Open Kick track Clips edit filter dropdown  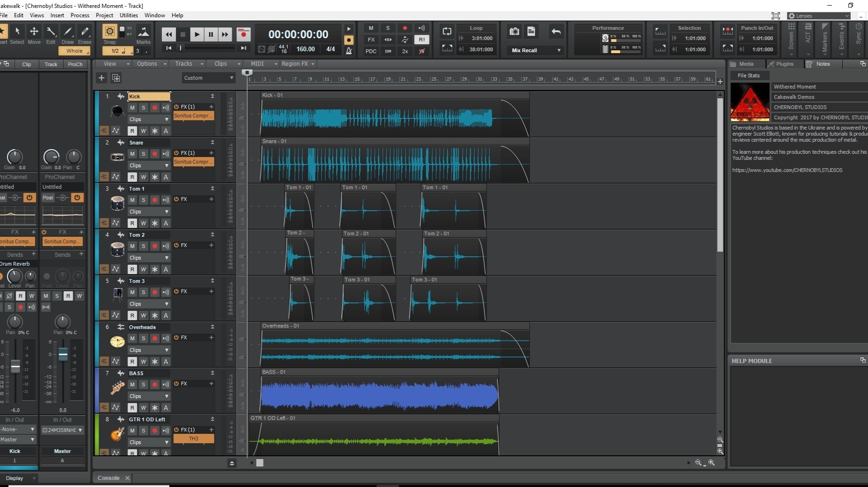pyautogui.click(x=148, y=119)
